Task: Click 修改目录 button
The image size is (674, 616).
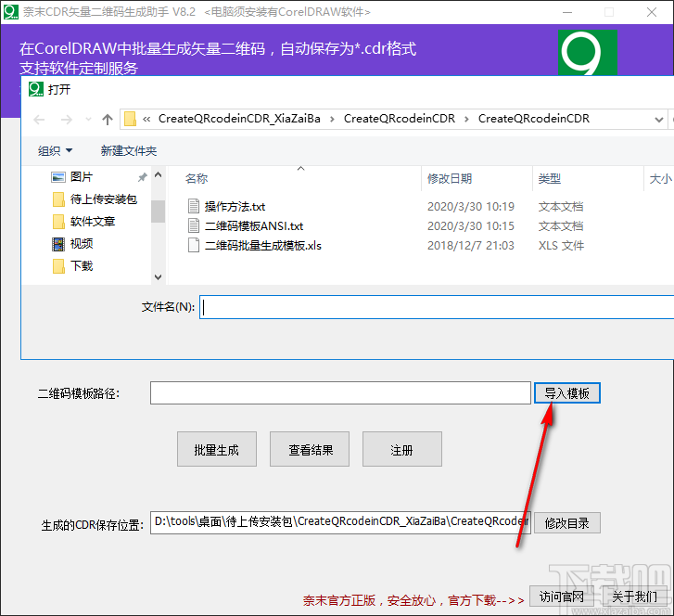Action: click(567, 523)
